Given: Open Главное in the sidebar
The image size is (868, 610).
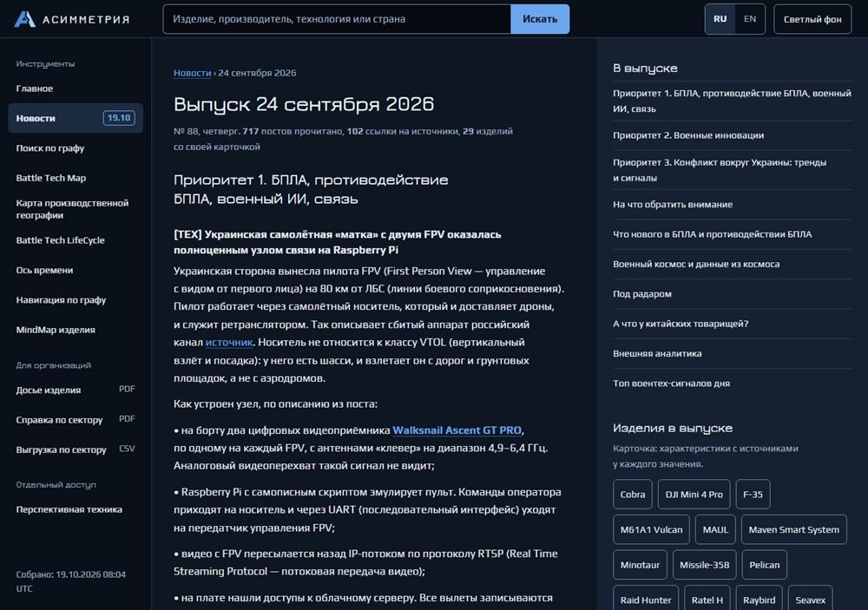Looking at the screenshot, I should [x=76, y=89].
